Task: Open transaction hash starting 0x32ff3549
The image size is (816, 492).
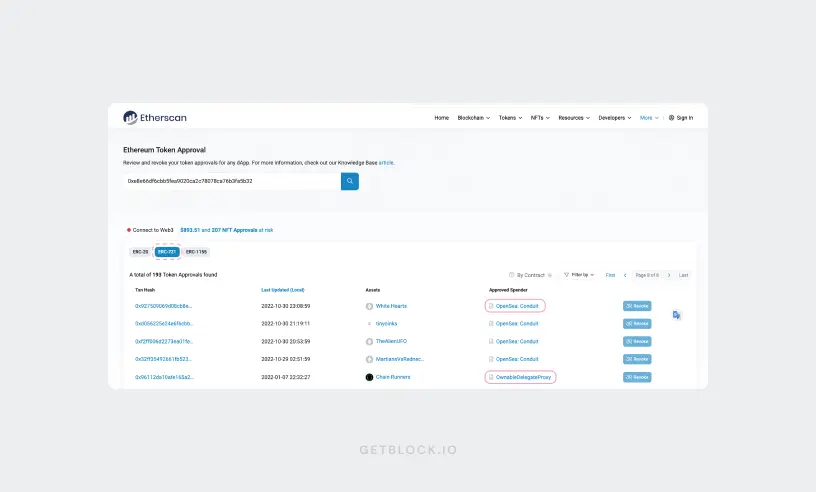Action: point(163,359)
